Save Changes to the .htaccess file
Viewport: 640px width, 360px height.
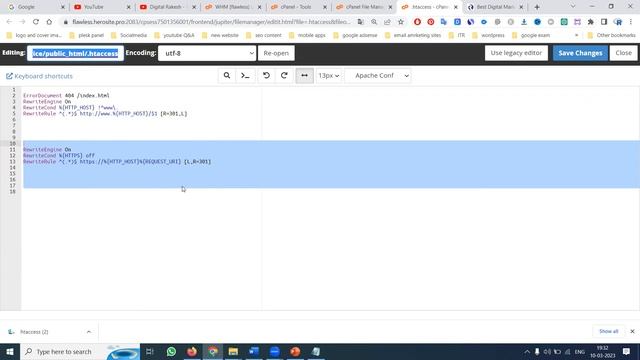(x=580, y=53)
